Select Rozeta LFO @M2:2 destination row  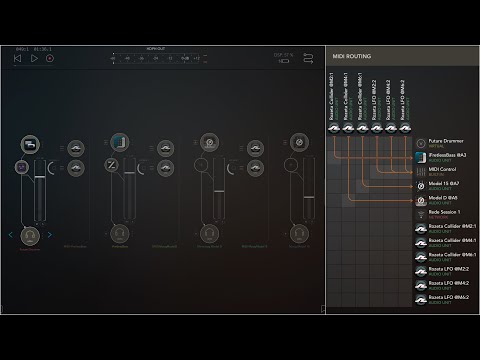(446, 271)
